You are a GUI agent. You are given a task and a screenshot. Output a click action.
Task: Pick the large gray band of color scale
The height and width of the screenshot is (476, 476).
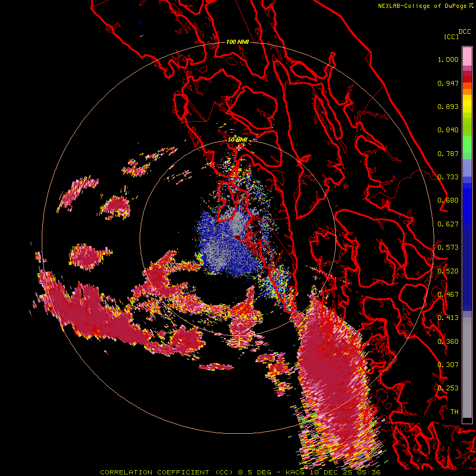(x=467, y=368)
